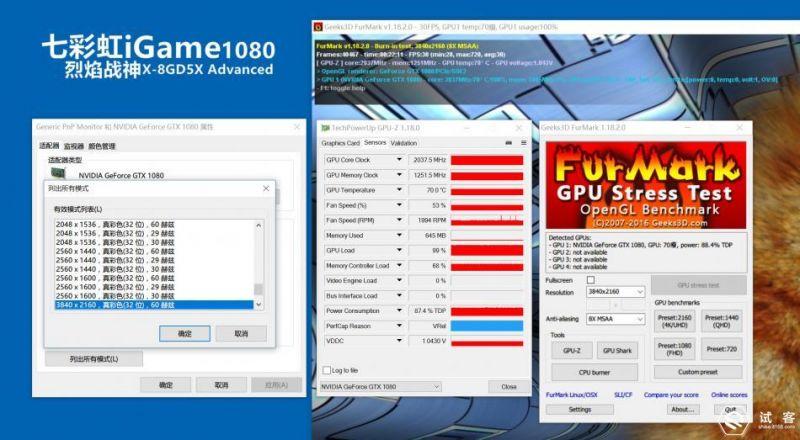800x440 pixels.
Task: Open GPU Load sensor dropdown
Action: [399, 251]
